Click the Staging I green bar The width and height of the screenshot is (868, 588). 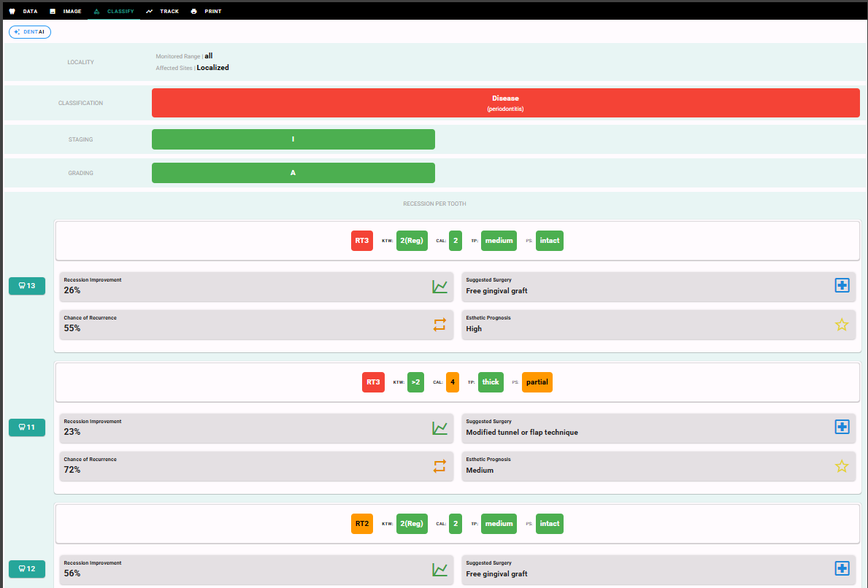pyautogui.click(x=293, y=139)
